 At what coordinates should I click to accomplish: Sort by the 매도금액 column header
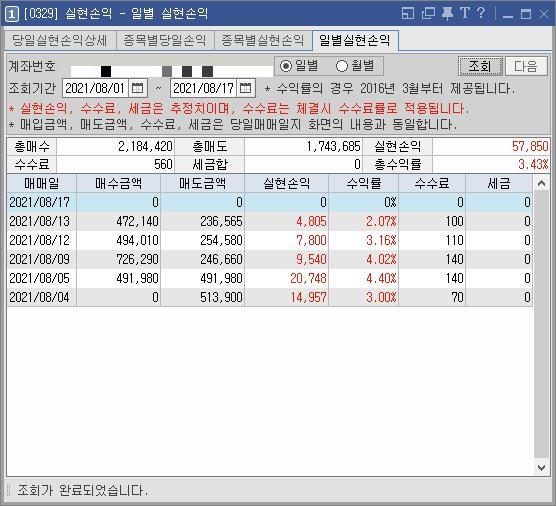pos(202,183)
